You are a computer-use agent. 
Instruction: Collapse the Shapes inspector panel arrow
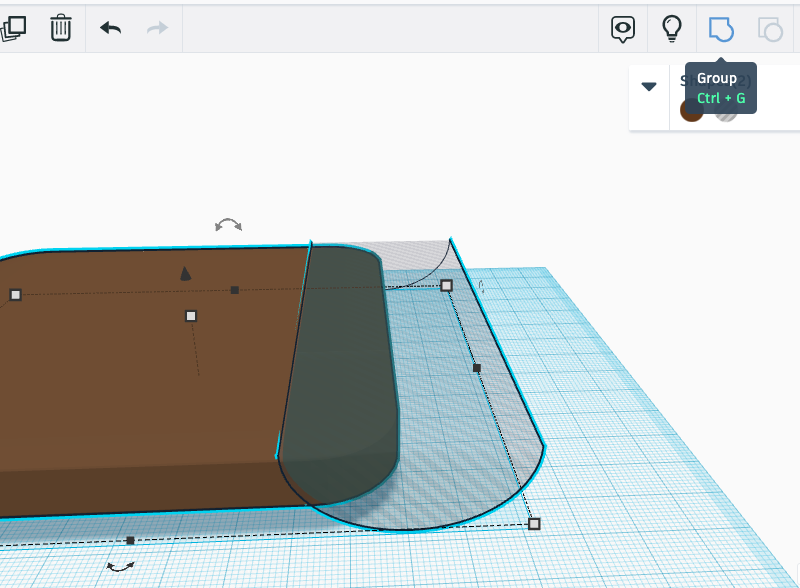[x=649, y=86]
